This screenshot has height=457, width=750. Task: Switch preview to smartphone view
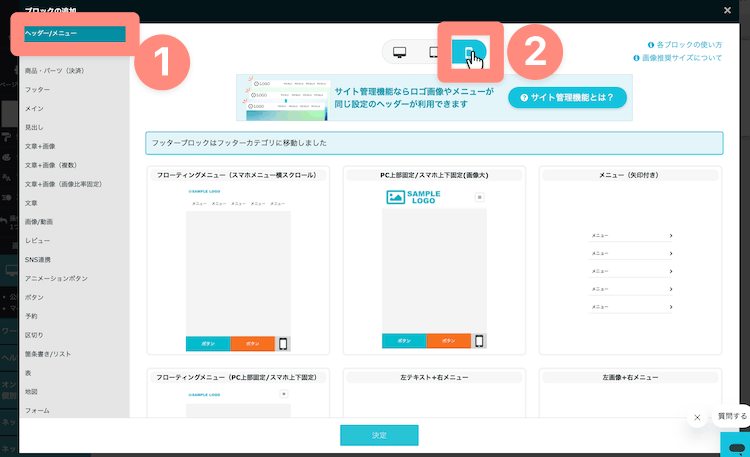[x=469, y=52]
